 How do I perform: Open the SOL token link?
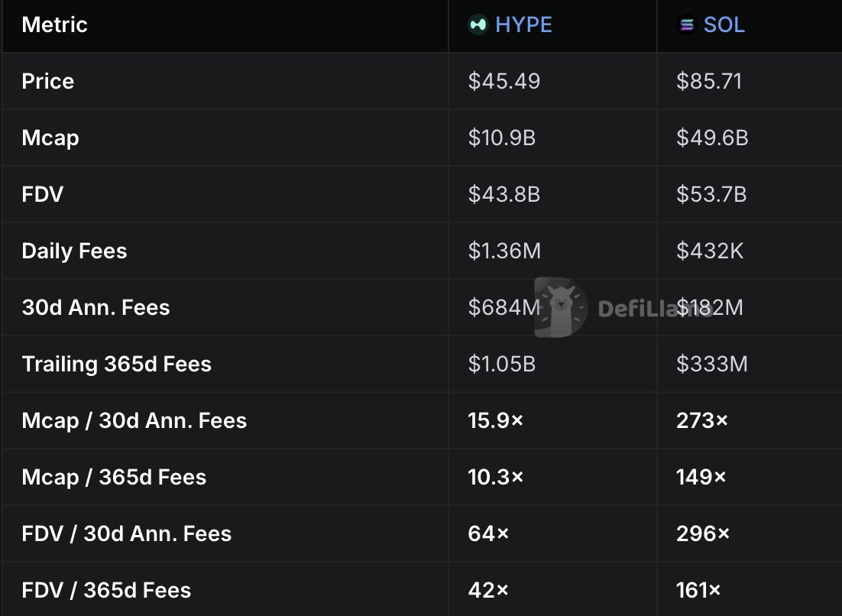tap(724, 24)
